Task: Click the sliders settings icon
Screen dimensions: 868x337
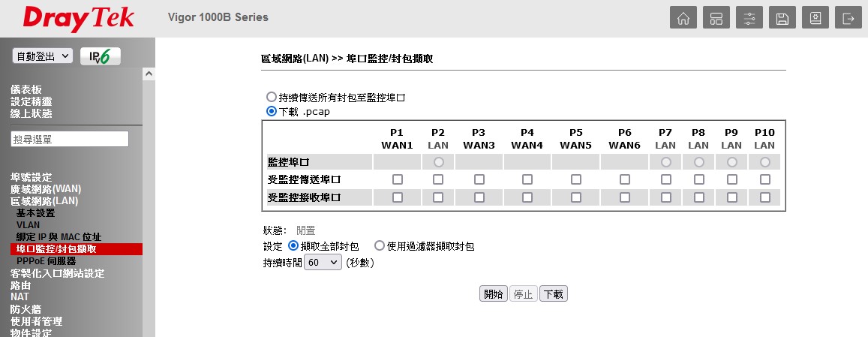Action: (x=749, y=19)
